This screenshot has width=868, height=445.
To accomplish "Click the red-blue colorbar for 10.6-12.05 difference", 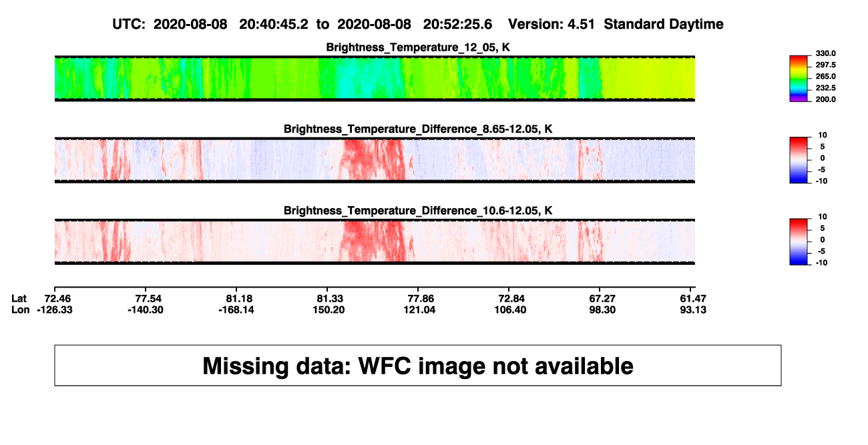I will 799,242.
